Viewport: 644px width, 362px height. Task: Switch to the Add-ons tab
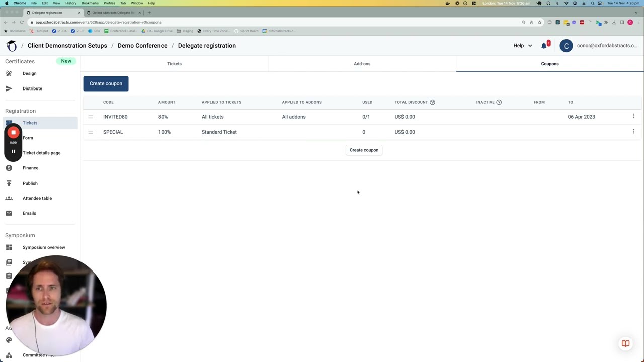coord(362,64)
